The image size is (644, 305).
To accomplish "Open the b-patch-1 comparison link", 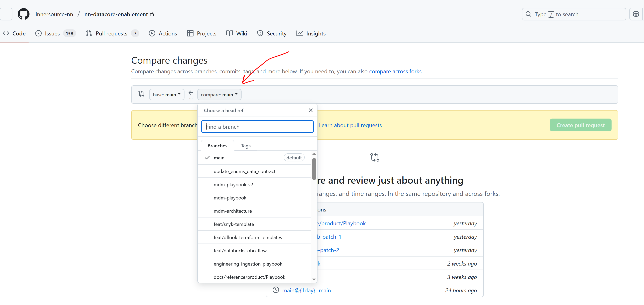I will (329, 237).
